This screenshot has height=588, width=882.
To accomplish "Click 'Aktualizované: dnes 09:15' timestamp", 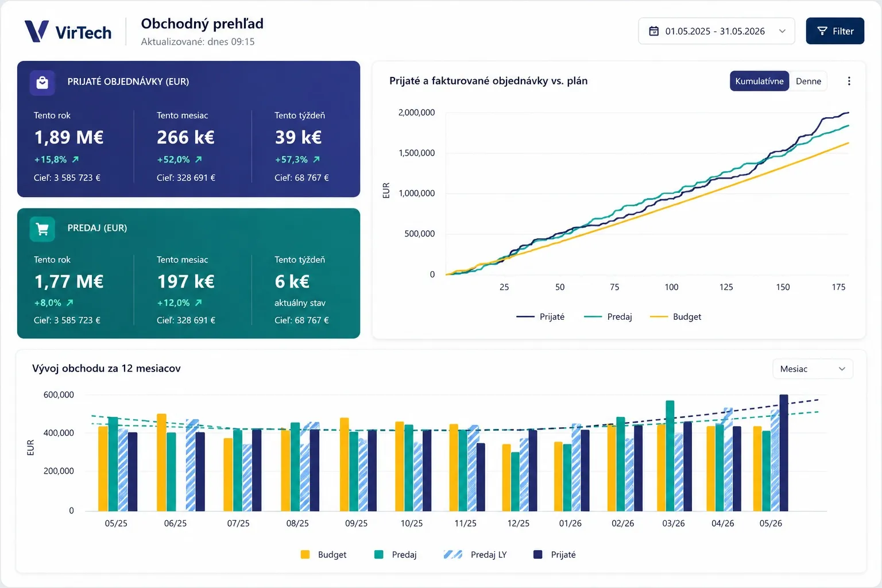I will tap(198, 42).
